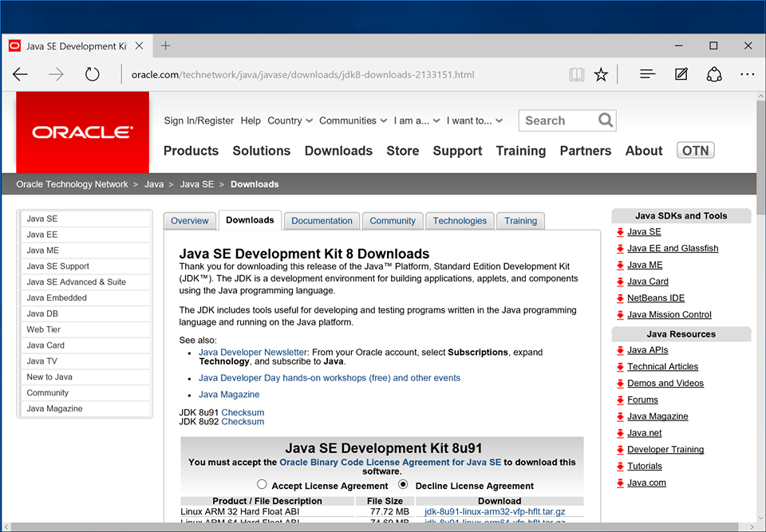Click the OTN button
Viewport: 766px width, 532px height.
(x=696, y=150)
